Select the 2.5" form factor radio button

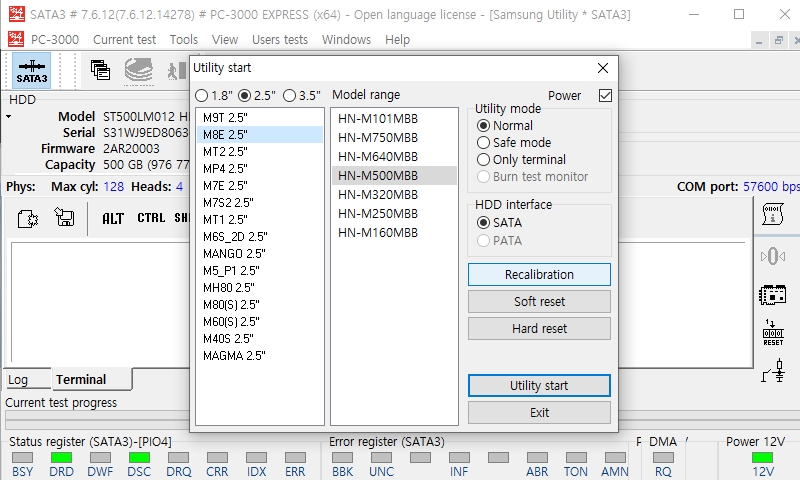tap(245, 95)
